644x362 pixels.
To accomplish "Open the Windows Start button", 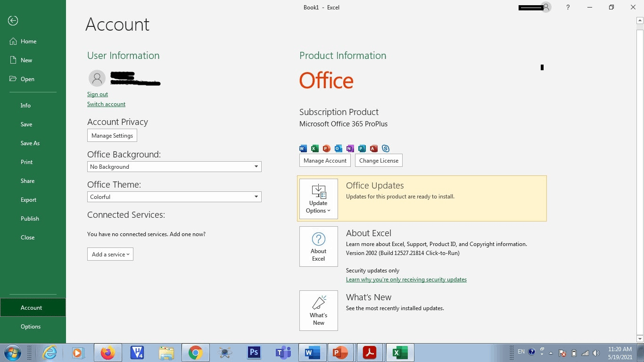I will coord(12,353).
